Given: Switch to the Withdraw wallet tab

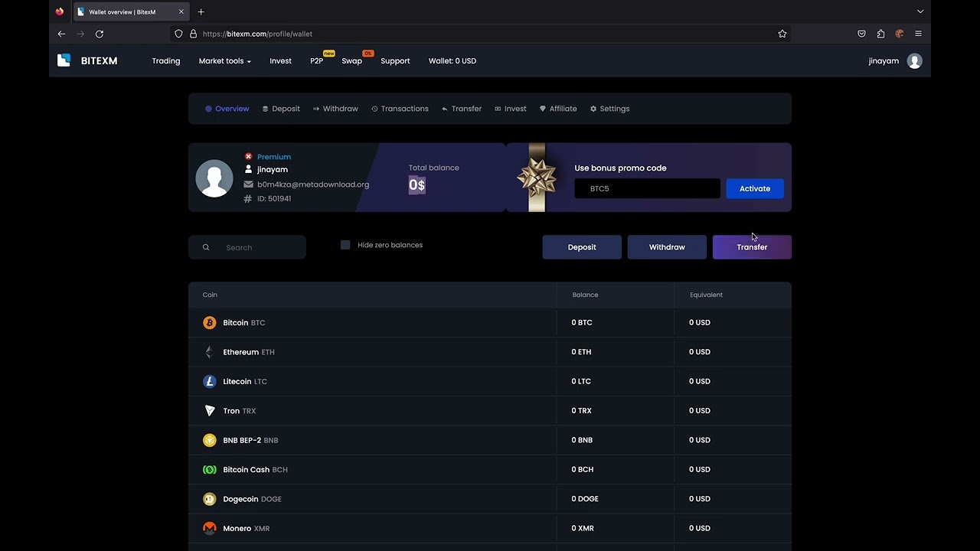Looking at the screenshot, I should point(335,109).
